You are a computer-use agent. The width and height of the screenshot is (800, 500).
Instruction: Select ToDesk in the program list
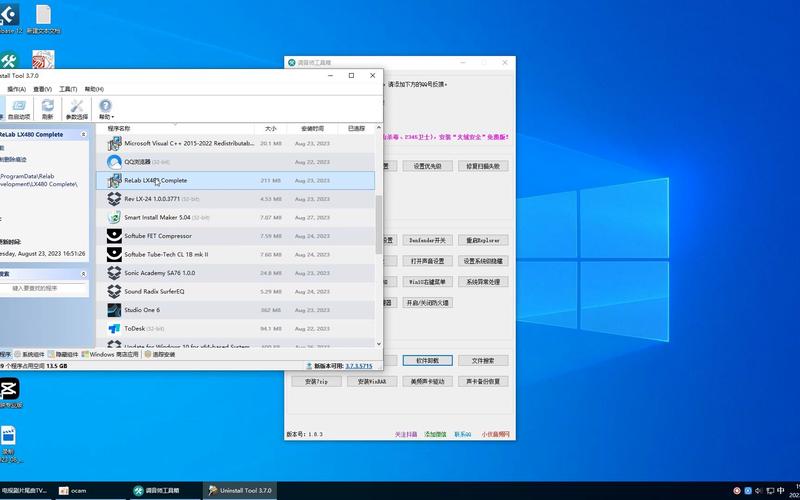click(136, 328)
